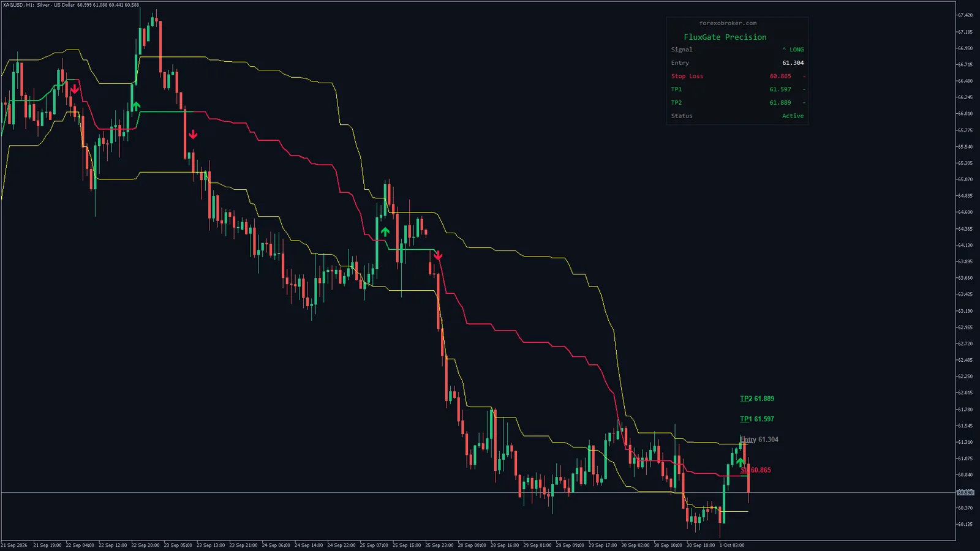Click the Signal row label in the panel
Viewport: 980px width, 551px height.
tap(682, 50)
